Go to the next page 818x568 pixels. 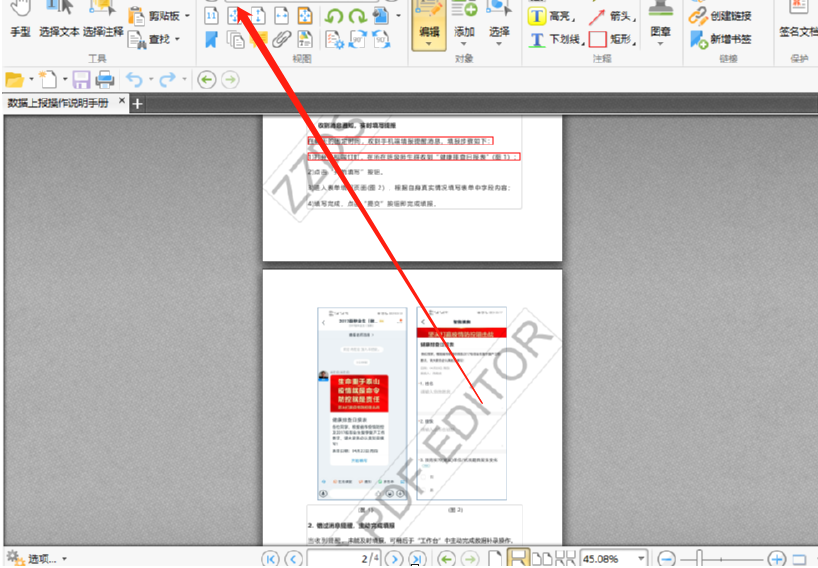click(x=394, y=559)
